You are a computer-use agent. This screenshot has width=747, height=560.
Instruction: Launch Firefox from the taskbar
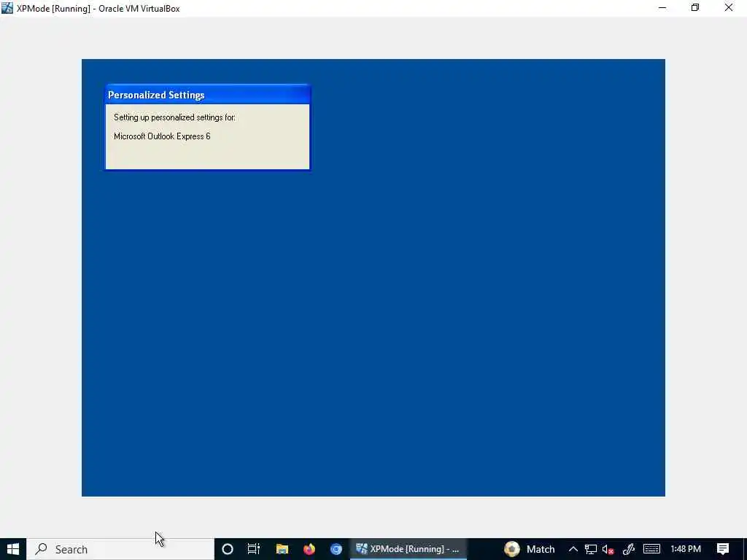pos(309,549)
